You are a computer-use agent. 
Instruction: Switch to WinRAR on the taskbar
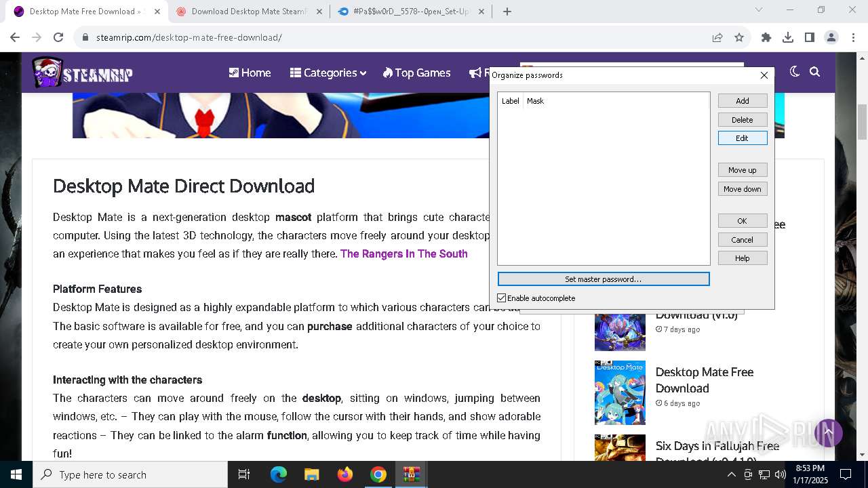pyautogui.click(x=412, y=474)
